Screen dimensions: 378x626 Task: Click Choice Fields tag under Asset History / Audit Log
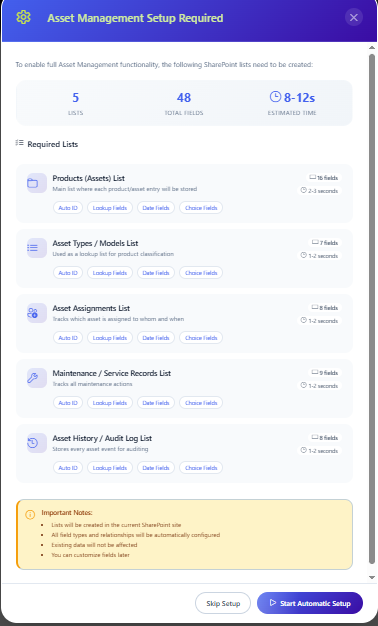(201, 468)
